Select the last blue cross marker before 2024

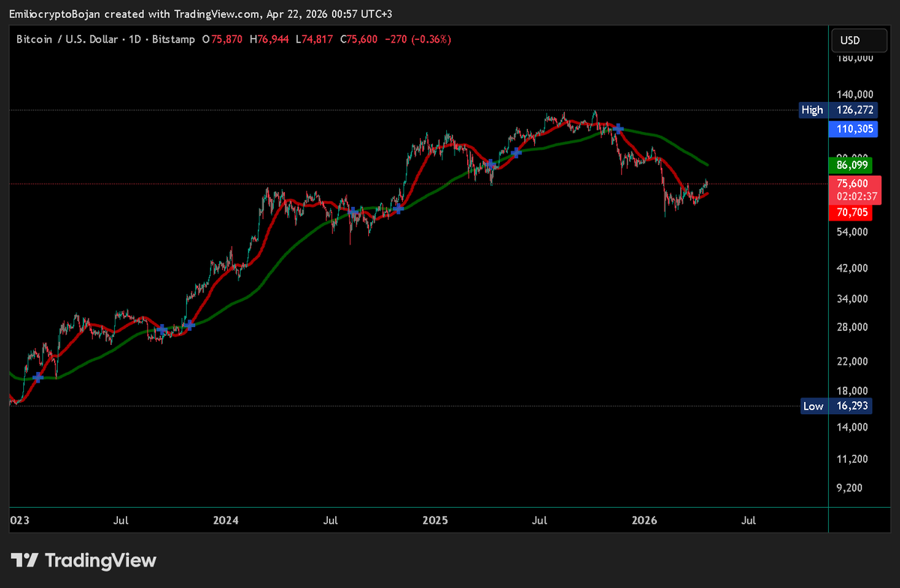[190, 325]
